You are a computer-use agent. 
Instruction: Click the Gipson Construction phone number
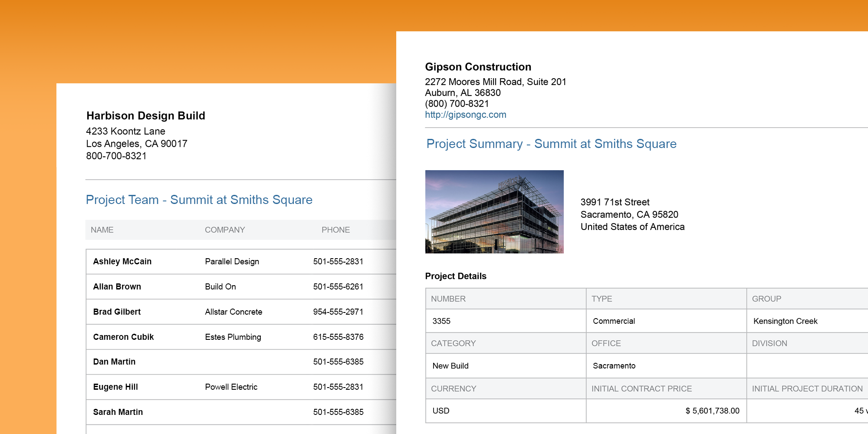click(456, 104)
